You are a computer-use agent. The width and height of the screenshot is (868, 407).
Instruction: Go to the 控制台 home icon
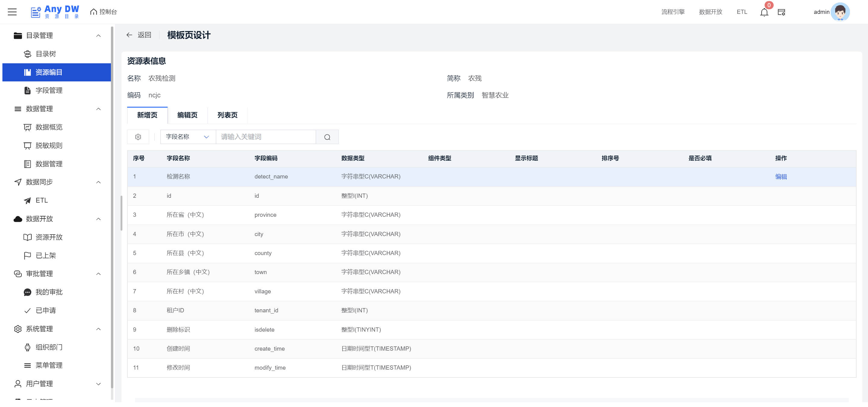pos(94,12)
